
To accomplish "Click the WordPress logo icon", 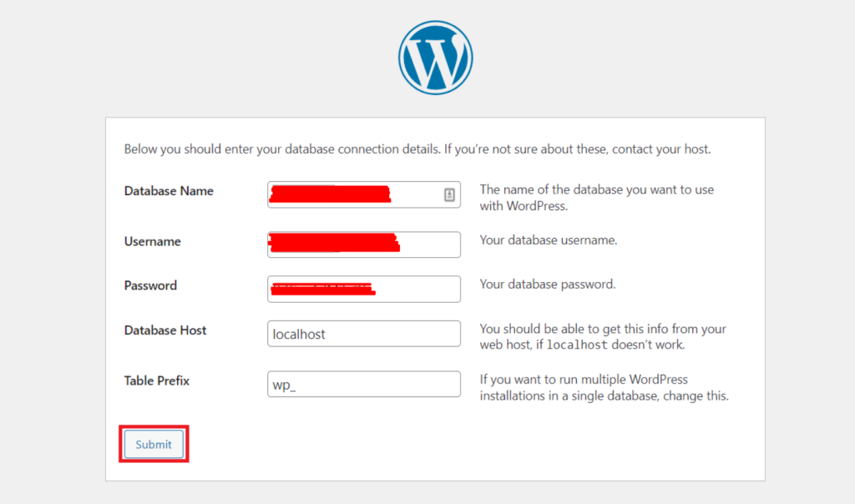I will coord(435,57).
